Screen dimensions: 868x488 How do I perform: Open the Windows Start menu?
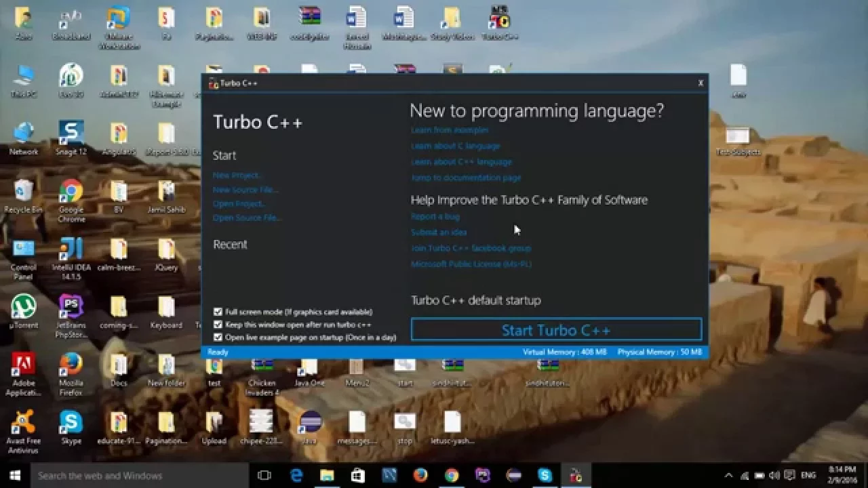coord(15,476)
